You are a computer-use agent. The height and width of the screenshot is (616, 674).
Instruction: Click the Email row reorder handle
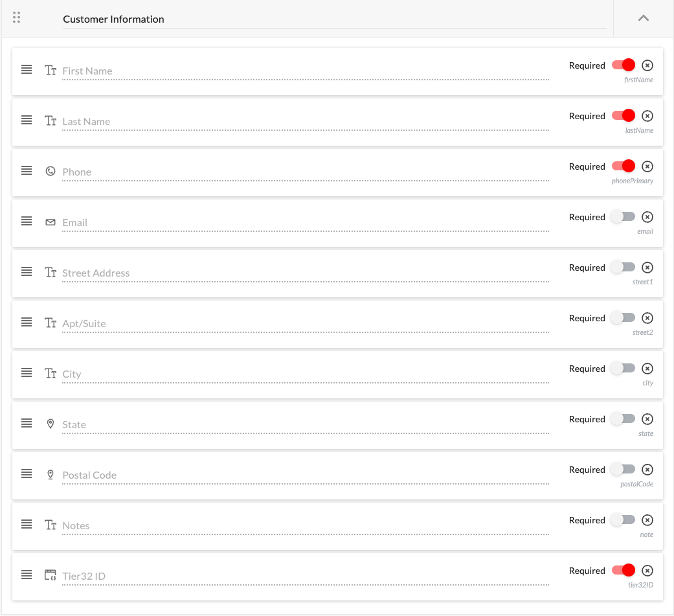27,221
